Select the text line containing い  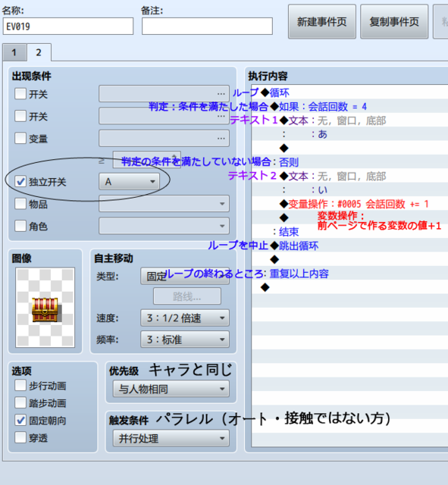[349, 190]
